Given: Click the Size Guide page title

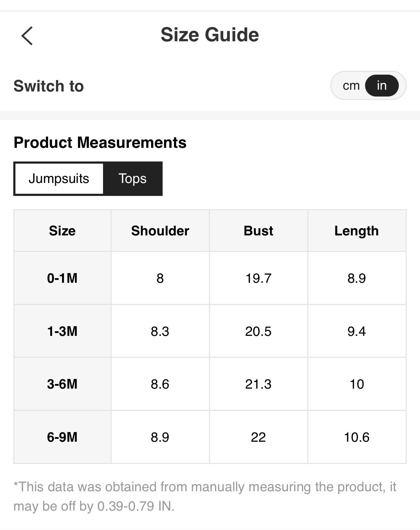Looking at the screenshot, I should pos(210,35).
